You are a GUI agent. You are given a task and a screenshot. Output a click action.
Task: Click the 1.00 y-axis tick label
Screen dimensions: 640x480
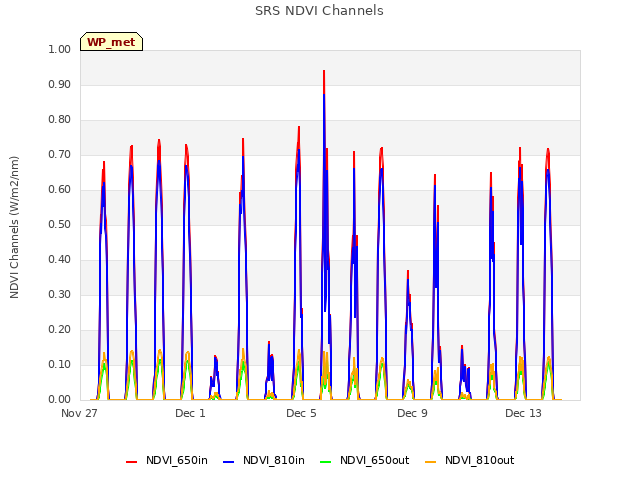click(x=60, y=49)
